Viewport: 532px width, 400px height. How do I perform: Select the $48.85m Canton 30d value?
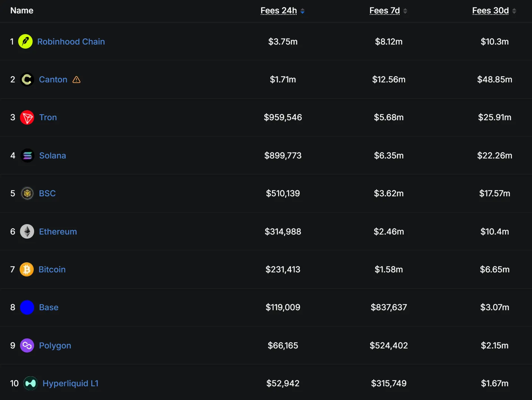[x=495, y=79]
